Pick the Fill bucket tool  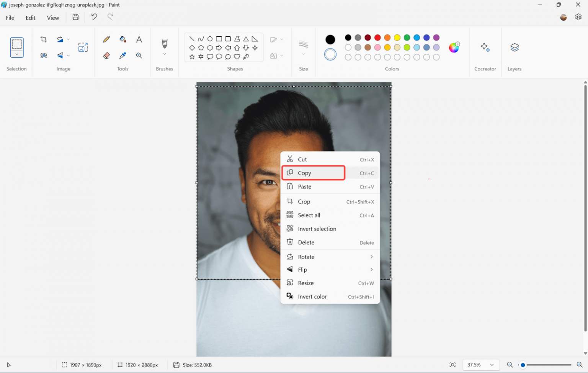122,39
